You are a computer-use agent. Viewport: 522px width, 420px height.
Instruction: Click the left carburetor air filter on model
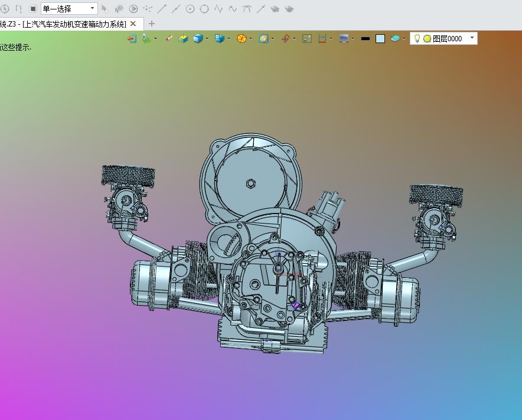tap(128, 175)
